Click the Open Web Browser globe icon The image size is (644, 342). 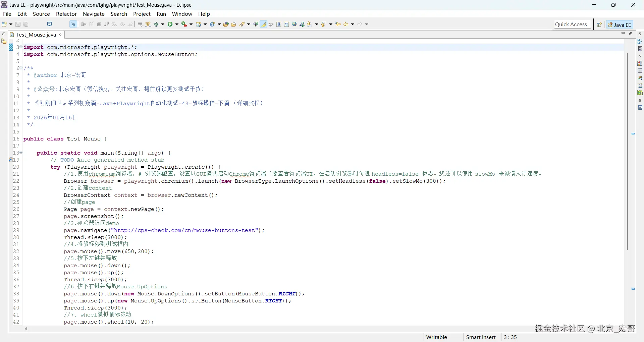click(x=294, y=24)
